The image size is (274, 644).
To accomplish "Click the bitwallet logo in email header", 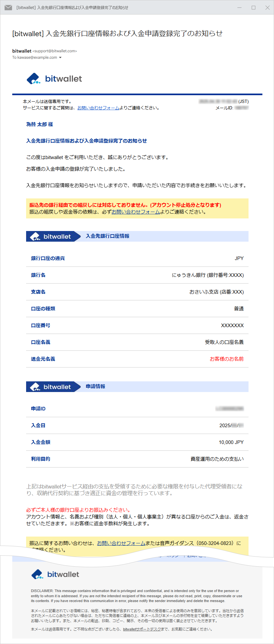I will (54, 79).
